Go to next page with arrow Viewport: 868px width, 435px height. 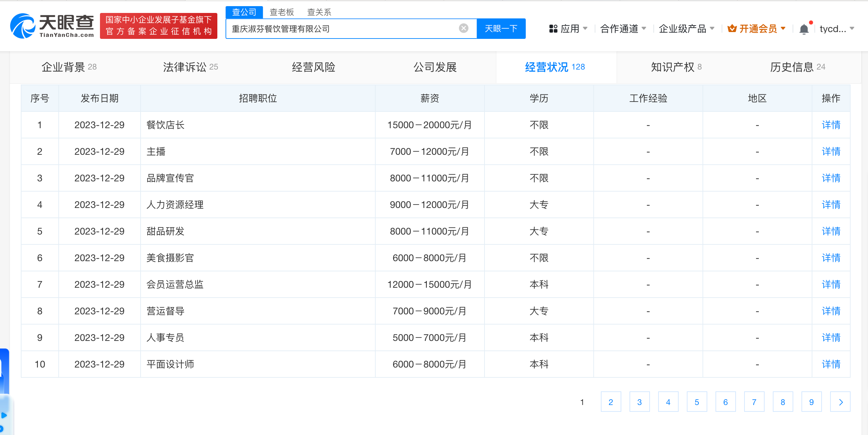pos(840,402)
